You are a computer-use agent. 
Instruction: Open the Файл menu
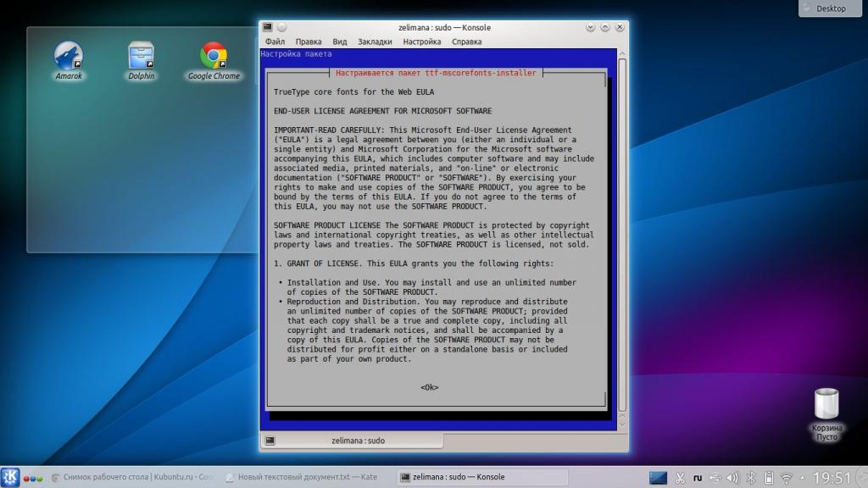coord(275,42)
